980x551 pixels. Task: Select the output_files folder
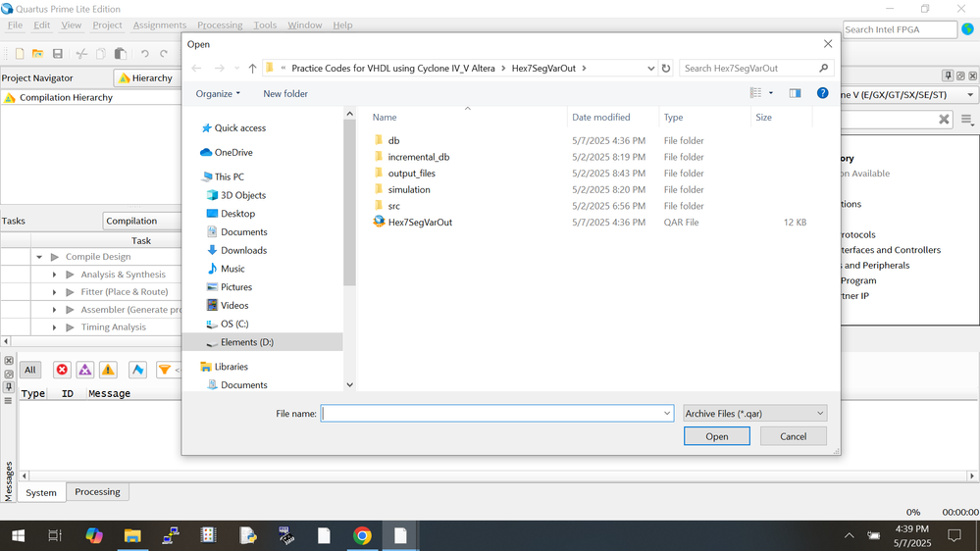point(411,174)
